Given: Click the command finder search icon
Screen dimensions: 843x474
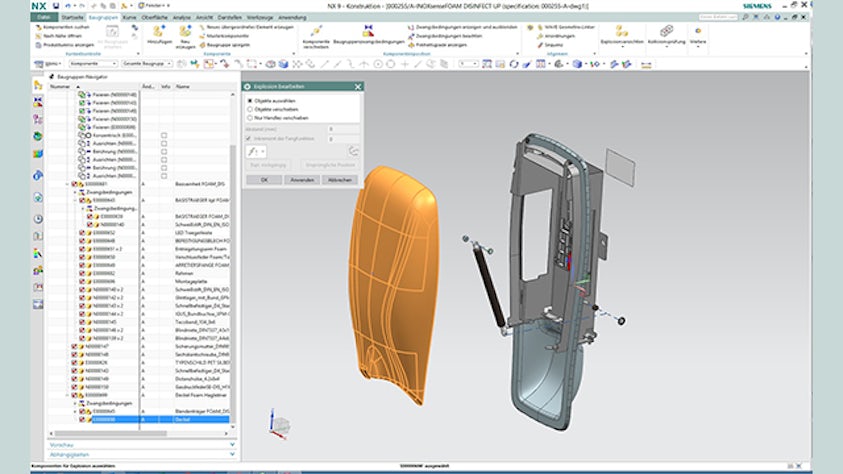Looking at the screenshot, I should point(746,17).
